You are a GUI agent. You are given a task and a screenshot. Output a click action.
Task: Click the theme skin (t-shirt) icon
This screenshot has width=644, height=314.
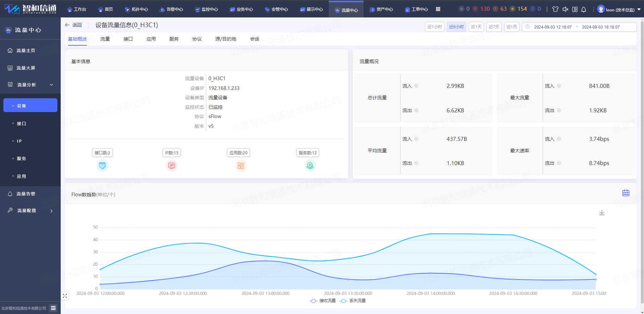click(555, 9)
